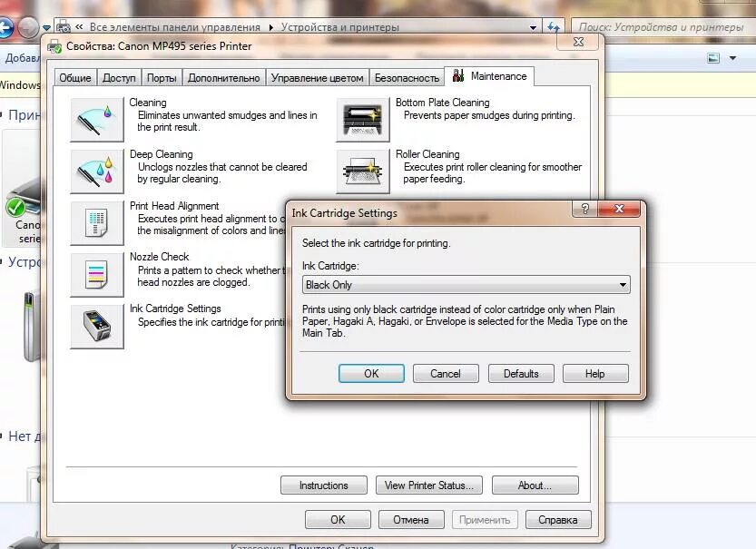
Task: Open Ink Cartridge Settings icon button
Action: (97, 327)
